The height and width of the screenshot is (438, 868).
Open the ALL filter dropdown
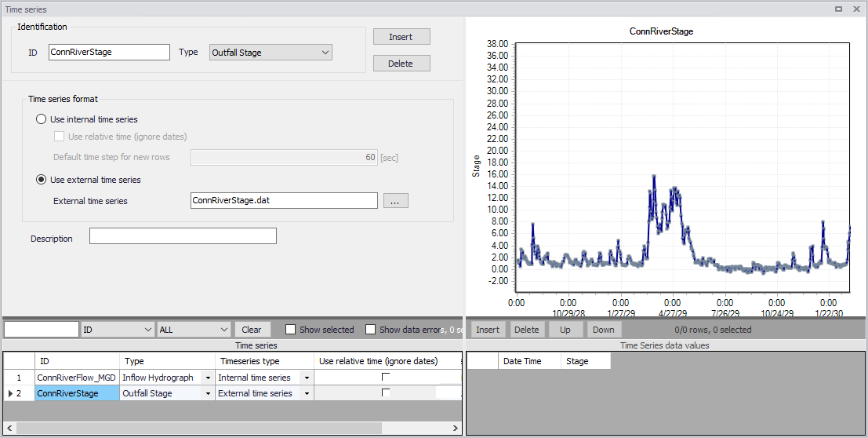tap(194, 330)
